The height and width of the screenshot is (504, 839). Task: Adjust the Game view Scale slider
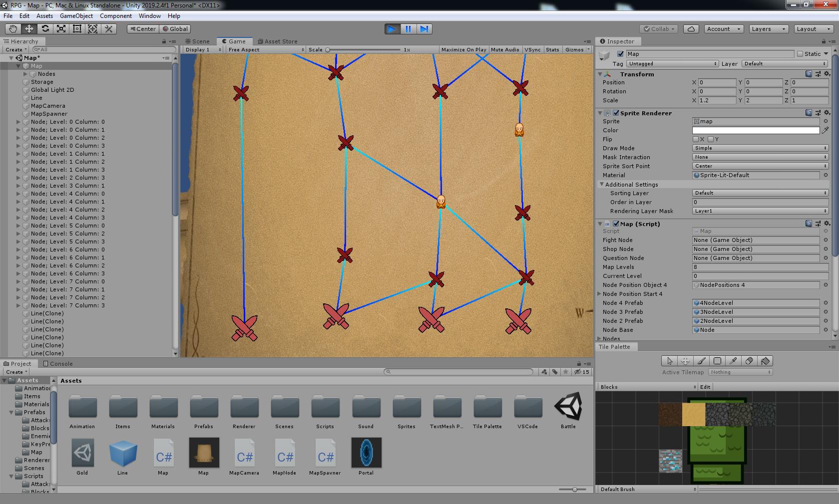point(363,49)
